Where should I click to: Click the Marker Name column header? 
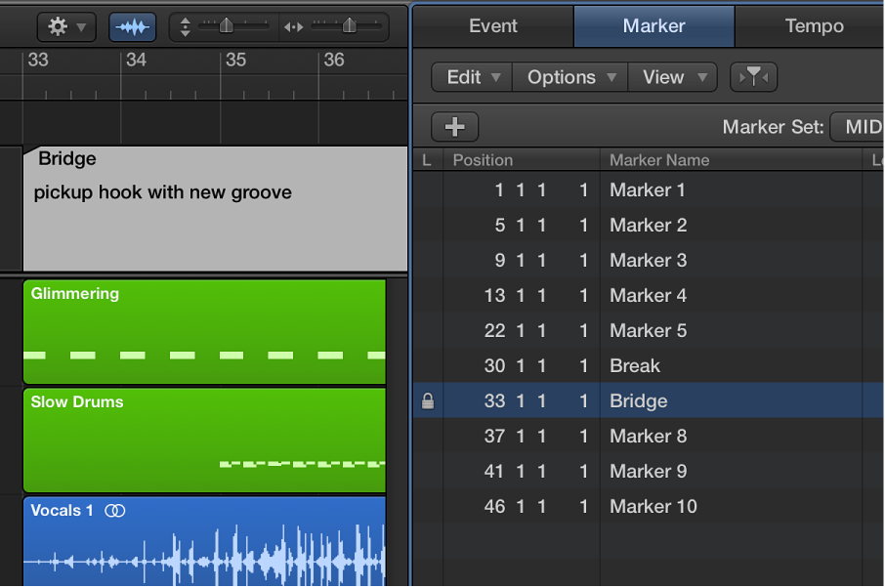click(659, 160)
